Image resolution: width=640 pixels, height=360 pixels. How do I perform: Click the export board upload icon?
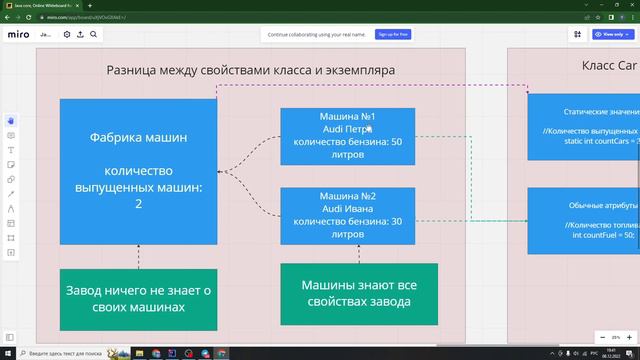(x=80, y=35)
